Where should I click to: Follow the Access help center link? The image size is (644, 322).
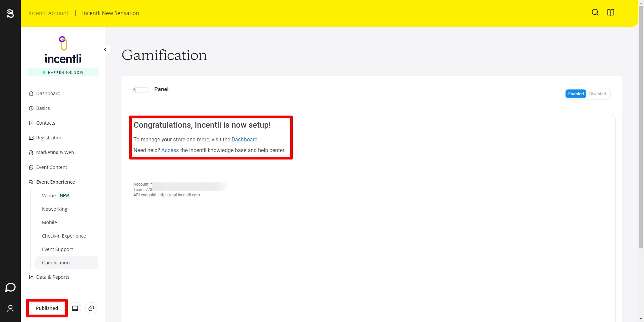(x=170, y=150)
